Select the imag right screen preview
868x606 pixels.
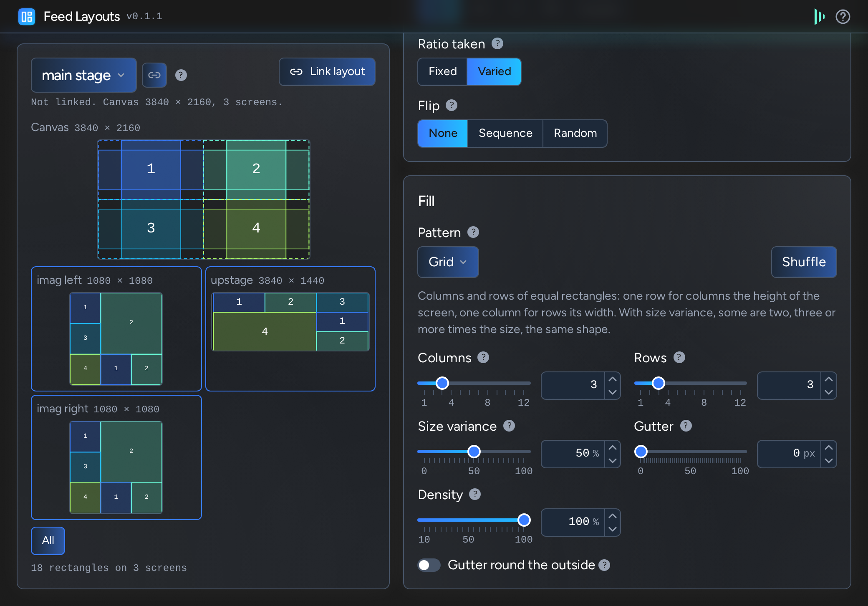click(116, 457)
